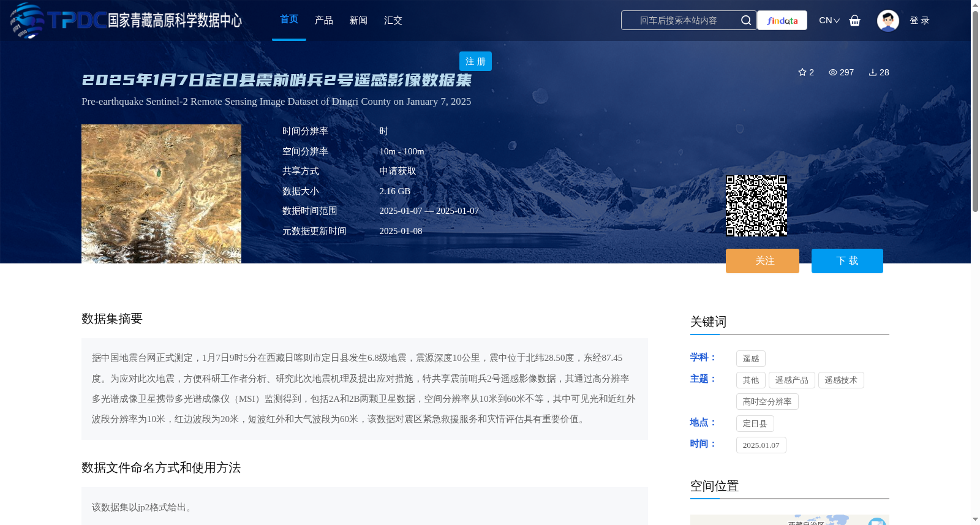The height and width of the screenshot is (525, 980).
Task: Select the 首页 navigation tab
Action: pyautogui.click(x=289, y=20)
